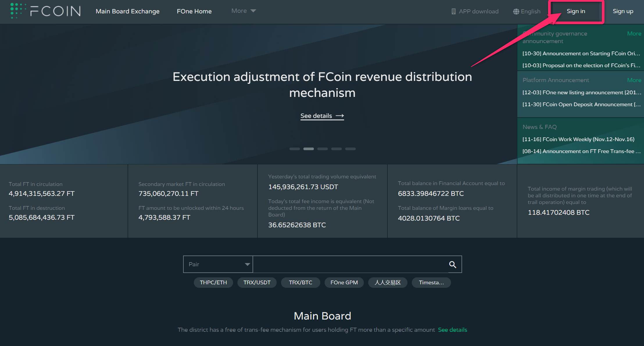Click the globe language icon
Screen dimensions: 644x346
coord(516,11)
